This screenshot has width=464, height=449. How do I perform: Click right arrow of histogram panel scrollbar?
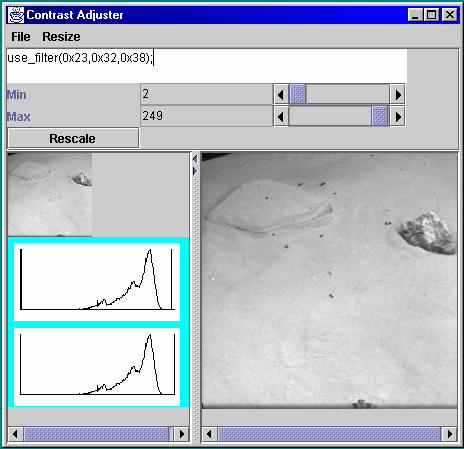coord(182,434)
